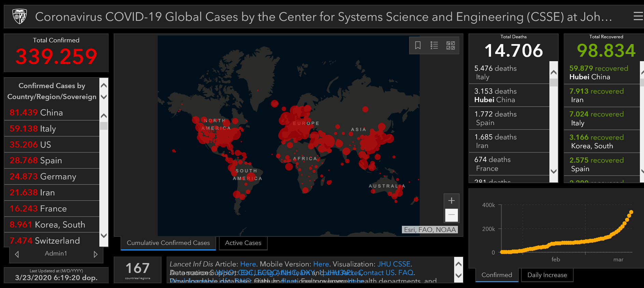Open the Contact US link

tap(376, 273)
